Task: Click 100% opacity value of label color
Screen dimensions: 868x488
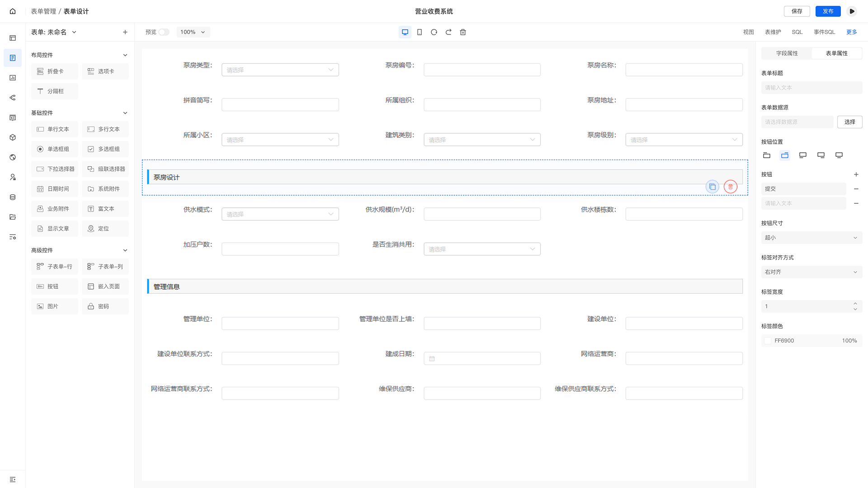Action: 849,341
